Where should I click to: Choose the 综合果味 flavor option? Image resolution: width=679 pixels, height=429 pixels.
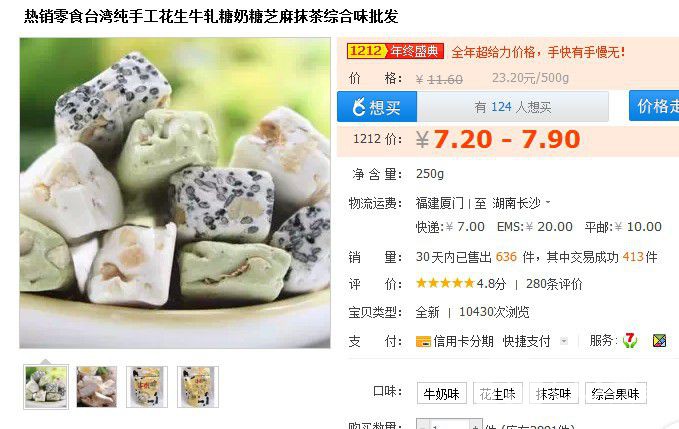point(615,394)
